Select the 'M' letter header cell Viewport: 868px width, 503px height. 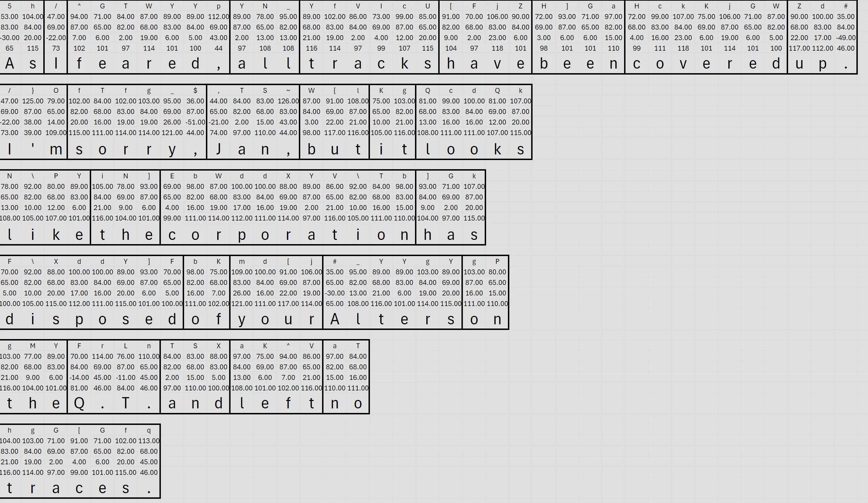[x=33, y=346]
